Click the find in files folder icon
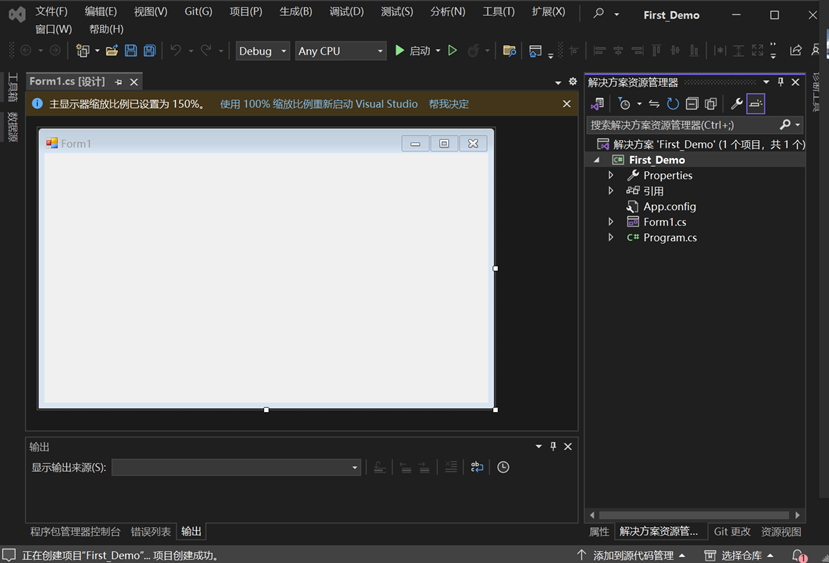 [x=509, y=51]
